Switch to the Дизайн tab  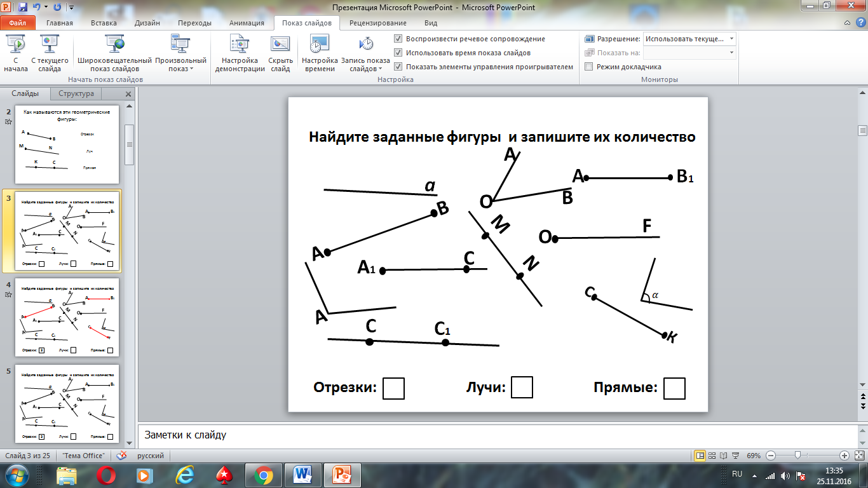147,23
